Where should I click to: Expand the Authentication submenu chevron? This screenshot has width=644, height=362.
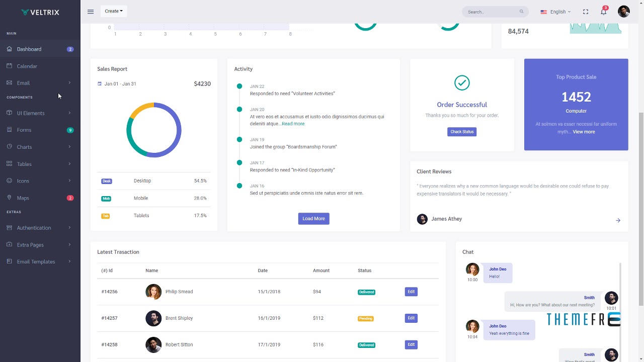(69, 228)
